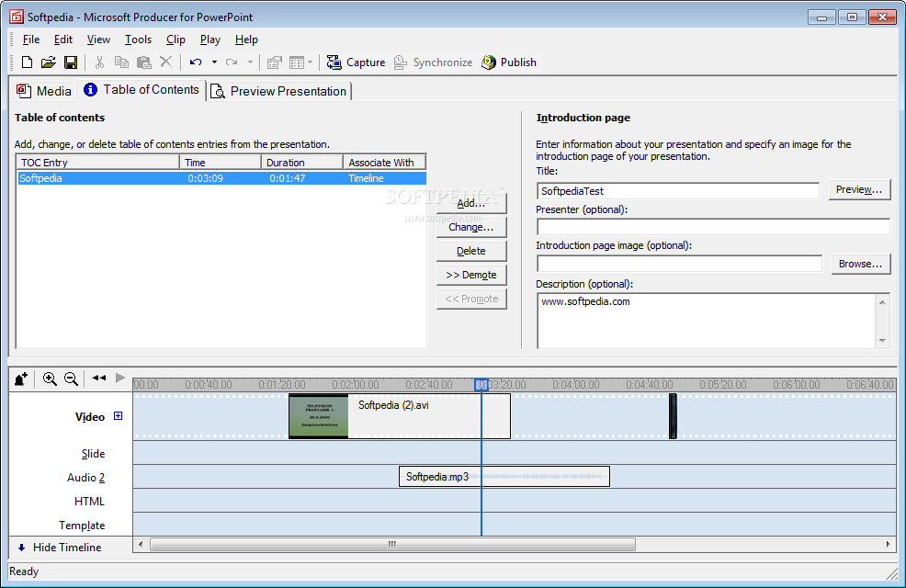Publish the presentation from the toolbar
The height and width of the screenshot is (588, 906).
click(509, 62)
